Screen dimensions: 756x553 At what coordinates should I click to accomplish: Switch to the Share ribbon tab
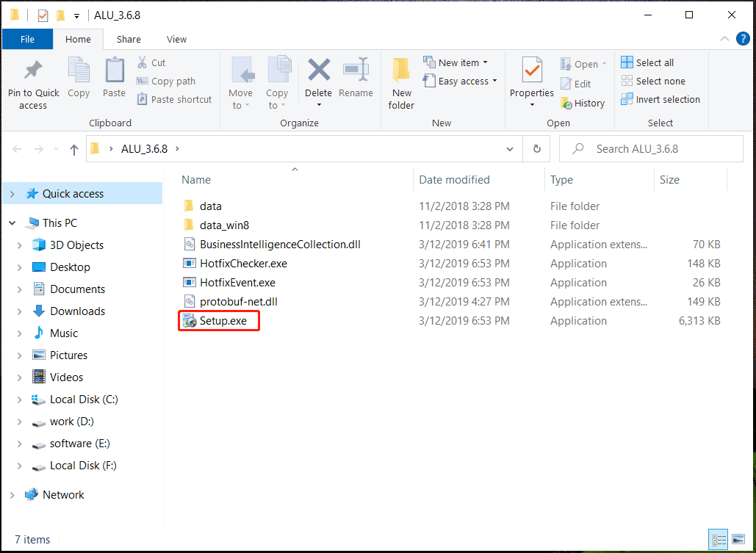point(129,40)
